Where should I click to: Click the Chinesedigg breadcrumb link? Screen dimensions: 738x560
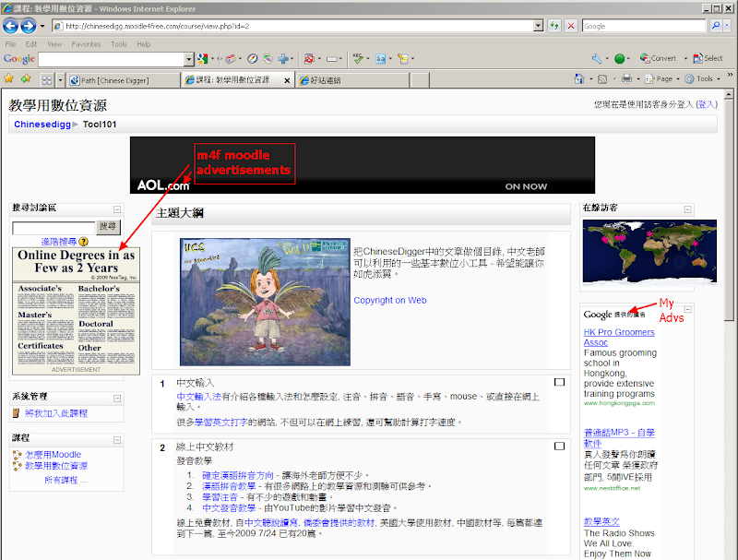click(x=42, y=125)
